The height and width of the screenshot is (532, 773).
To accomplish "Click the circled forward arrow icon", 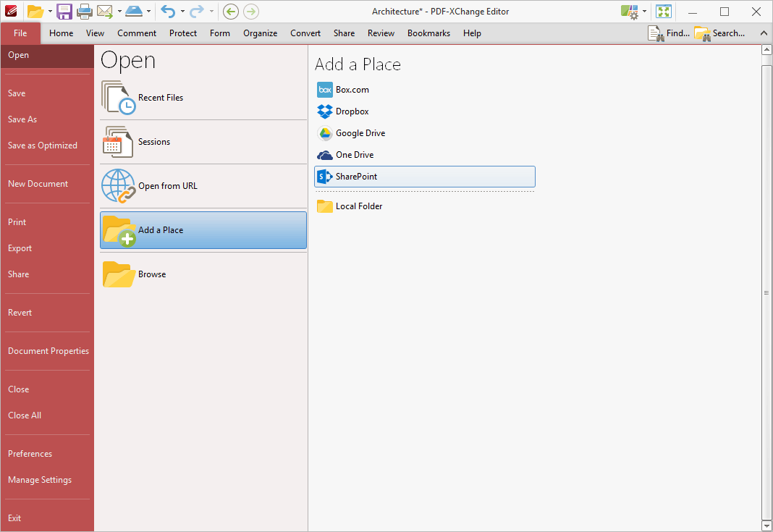I will (251, 12).
